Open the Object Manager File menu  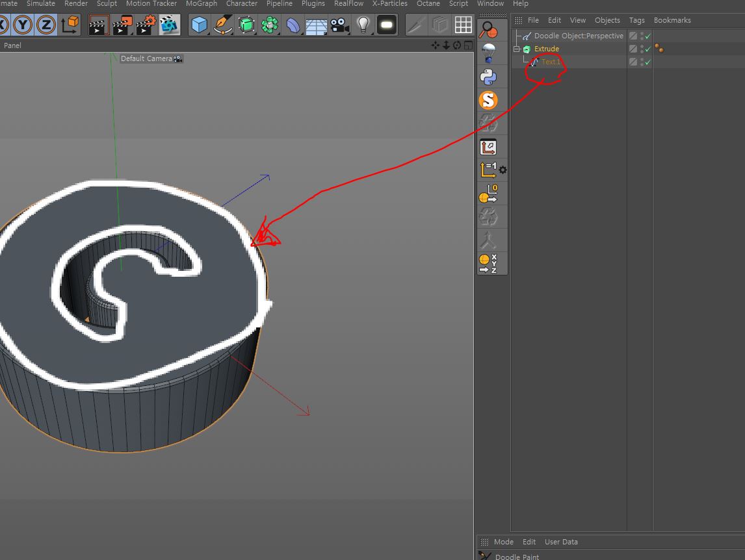pos(533,20)
